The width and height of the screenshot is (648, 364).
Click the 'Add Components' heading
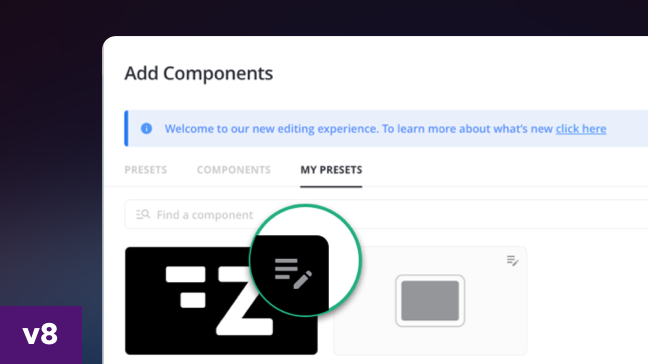(x=198, y=74)
